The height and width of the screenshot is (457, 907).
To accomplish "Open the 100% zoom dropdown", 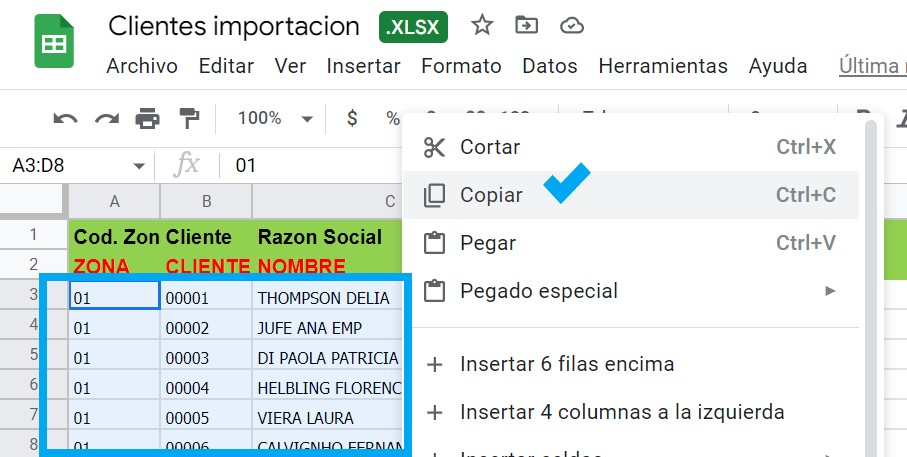I will [275, 119].
